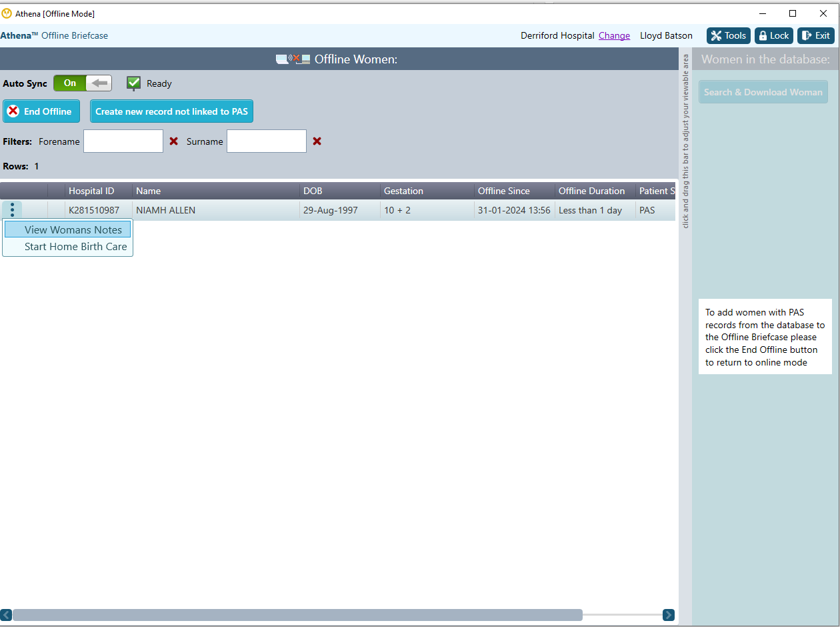Image resolution: width=840 pixels, height=627 pixels.
Task: Click the horizontal scrollbar thumb
Action: [297, 615]
